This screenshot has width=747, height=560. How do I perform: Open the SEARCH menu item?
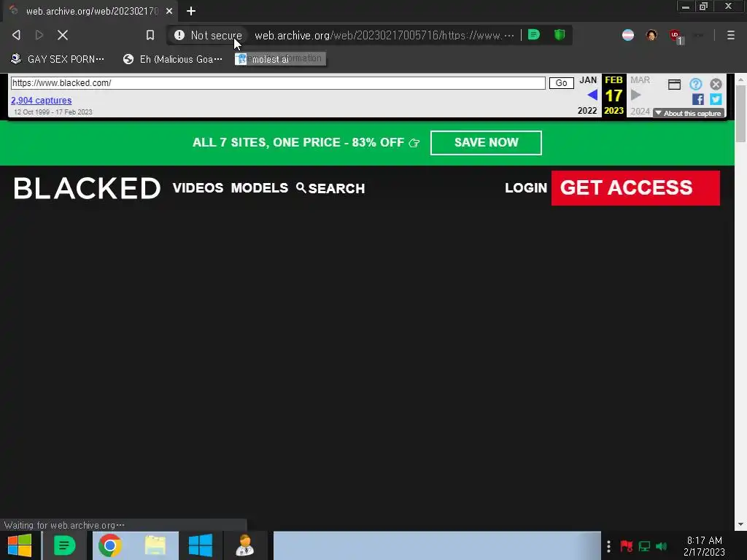point(330,188)
